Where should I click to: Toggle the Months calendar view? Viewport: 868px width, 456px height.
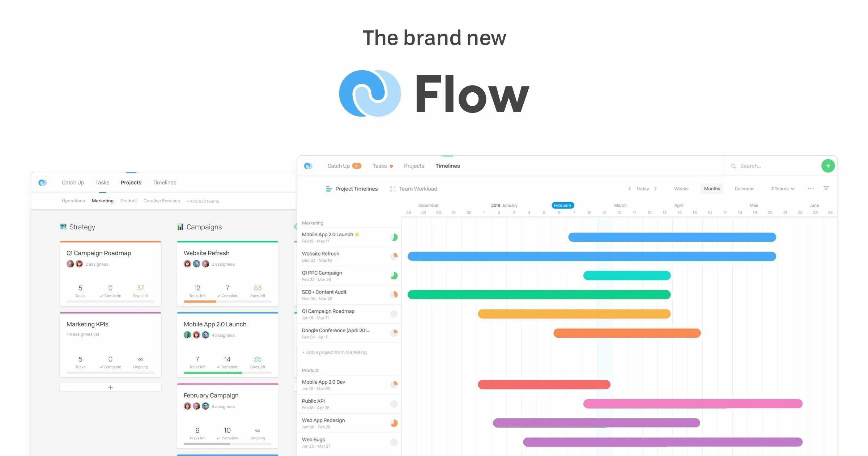(x=712, y=189)
